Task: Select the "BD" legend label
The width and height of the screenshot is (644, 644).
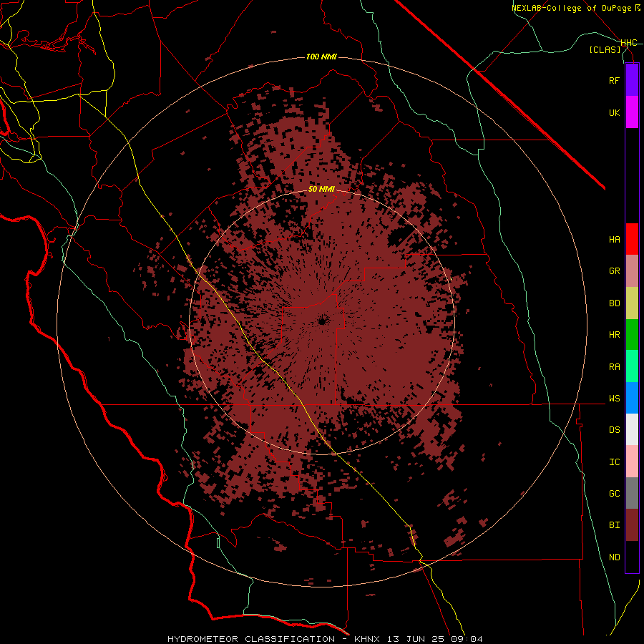Action: click(614, 303)
